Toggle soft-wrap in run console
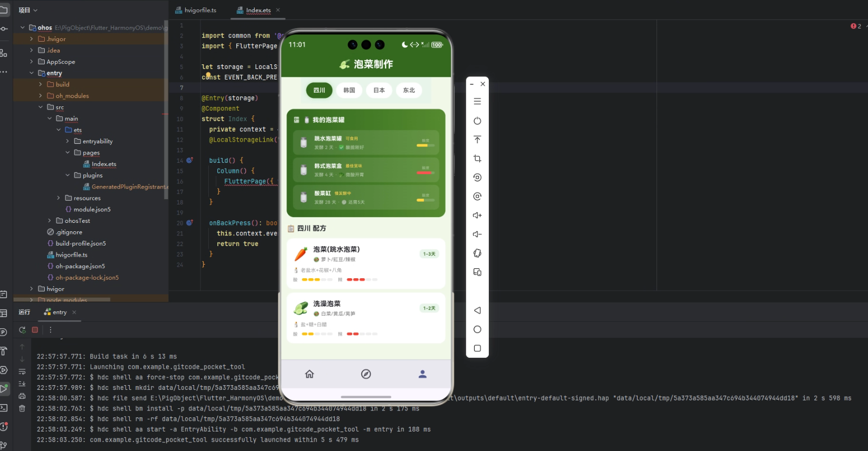Image resolution: width=868 pixels, height=451 pixels. coord(22,371)
